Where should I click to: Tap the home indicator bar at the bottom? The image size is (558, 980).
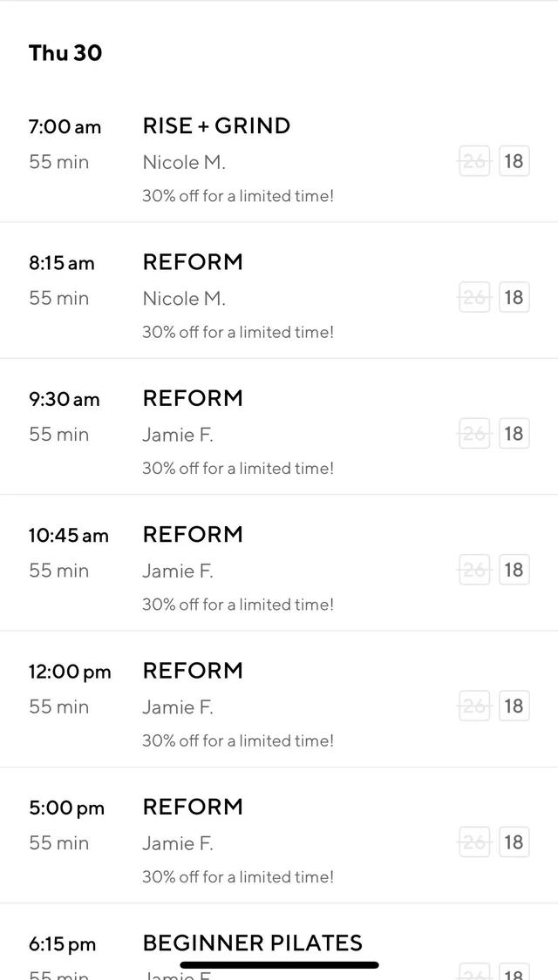[x=279, y=964]
